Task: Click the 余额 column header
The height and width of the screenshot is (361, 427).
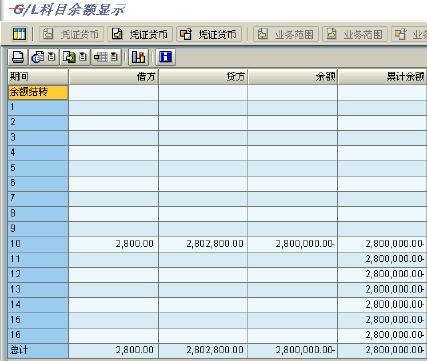Action: tap(293, 77)
